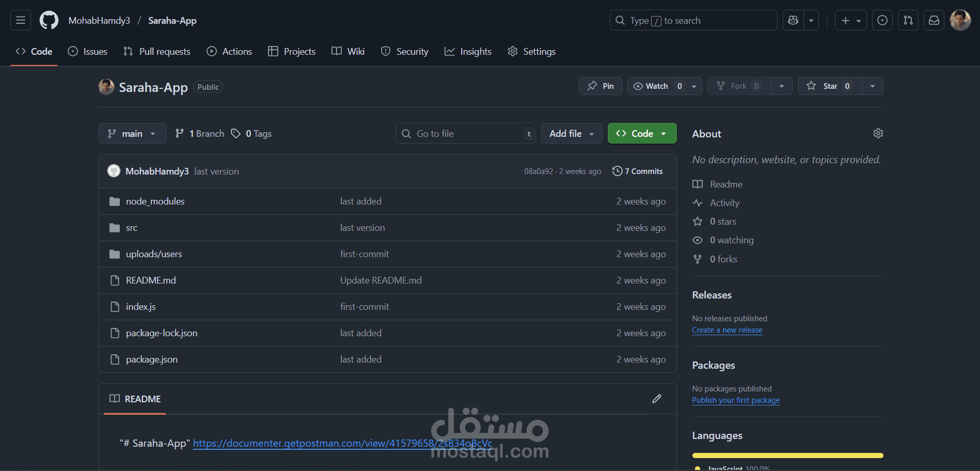Click the Releases heading
This screenshot has height=471, width=980.
click(x=712, y=295)
